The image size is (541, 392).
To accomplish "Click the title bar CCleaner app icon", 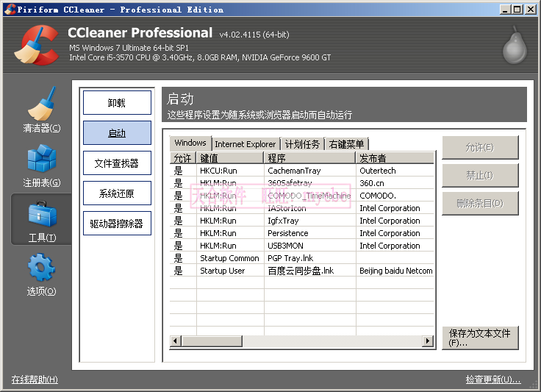I will [10, 10].
